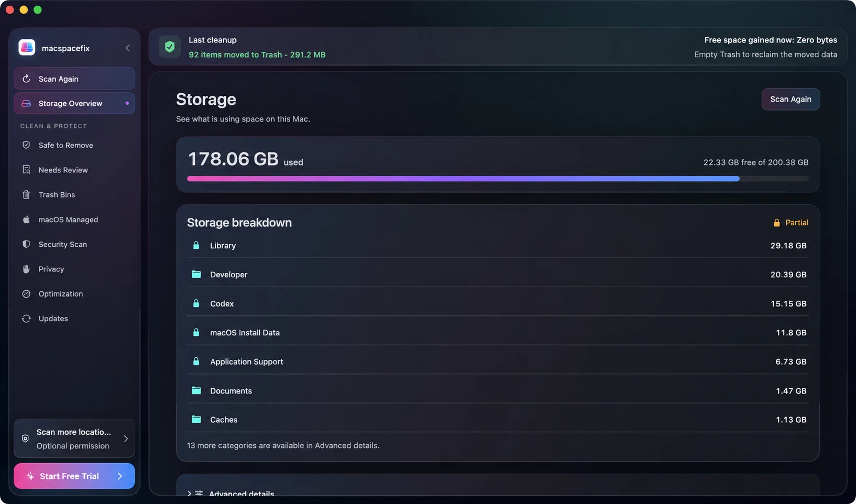Click the Needs Review document icon
This screenshot has height=504, width=856.
coord(26,170)
